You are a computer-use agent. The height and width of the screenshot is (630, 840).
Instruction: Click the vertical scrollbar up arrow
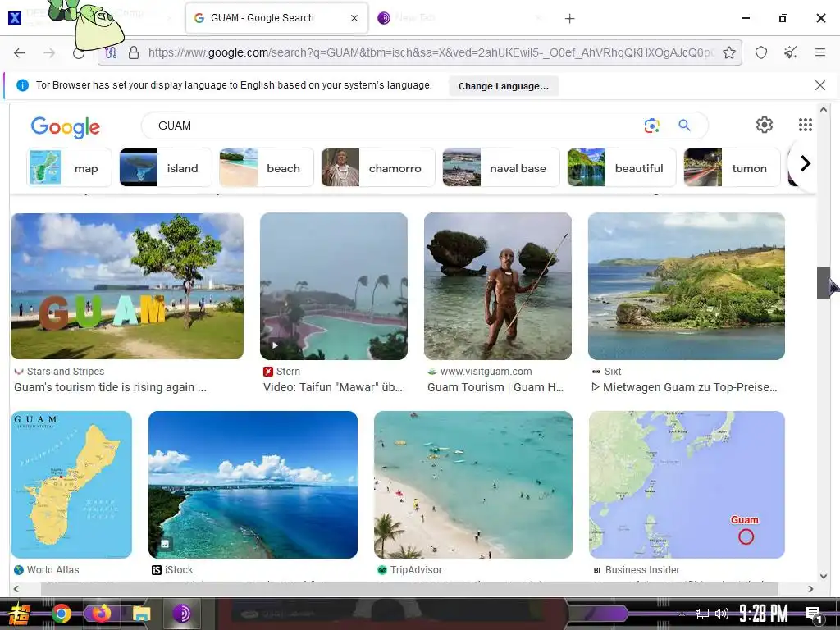point(824,110)
